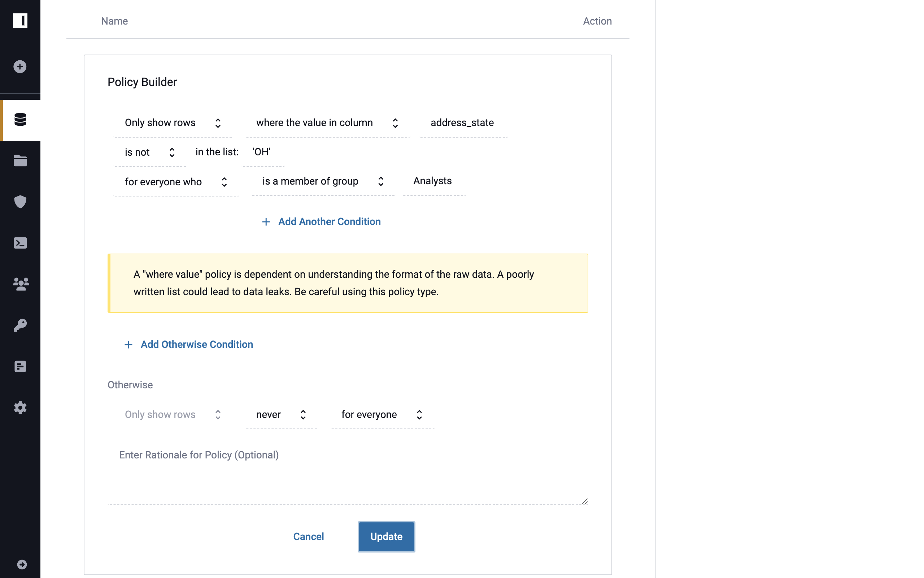
Task: Open the 'is not' operator dropdown
Action: [150, 152]
